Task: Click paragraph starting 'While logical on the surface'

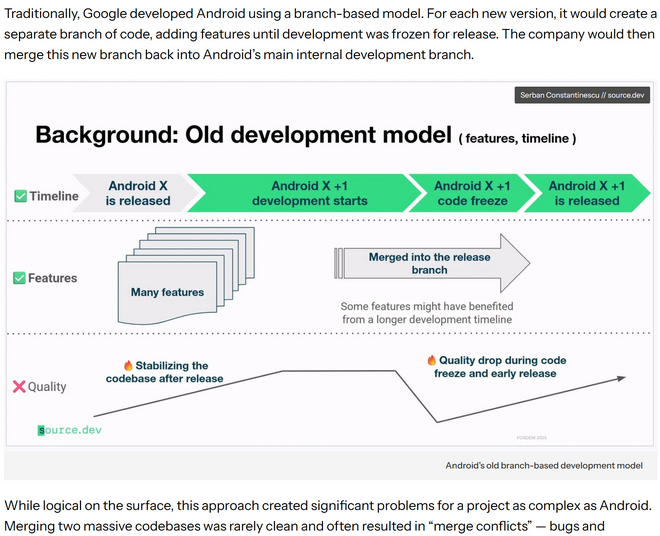Action: tap(328, 516)
